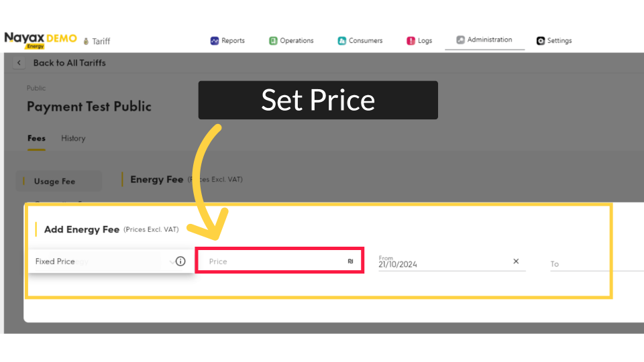Click the Operations icon in navbar
This screenshot has height=362, width=644.
273,41
